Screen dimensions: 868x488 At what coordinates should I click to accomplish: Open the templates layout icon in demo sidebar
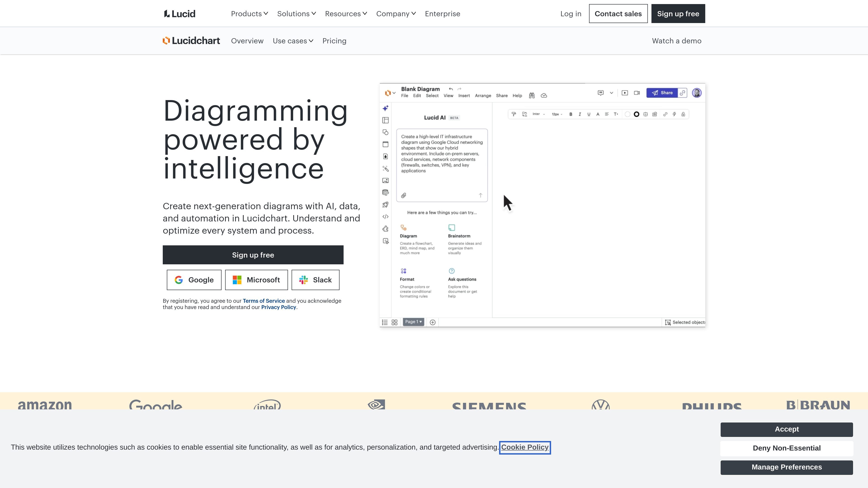pyautogui.click(x=385, y=120)
